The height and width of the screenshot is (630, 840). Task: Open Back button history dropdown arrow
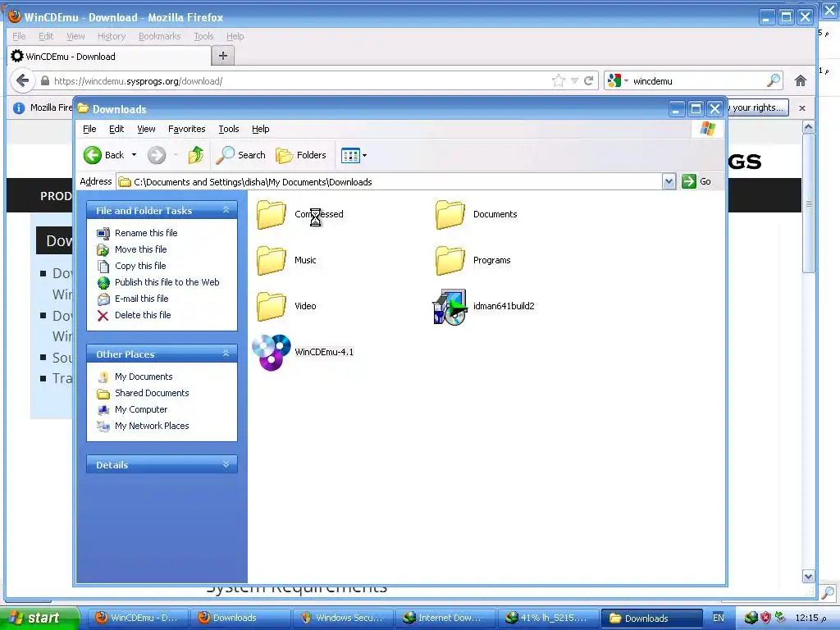click(134, 155)
